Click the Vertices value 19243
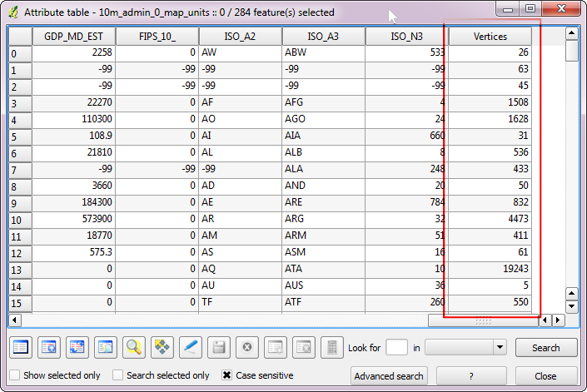Viewport: 587px width, 392px height. (x=490, y=269)
